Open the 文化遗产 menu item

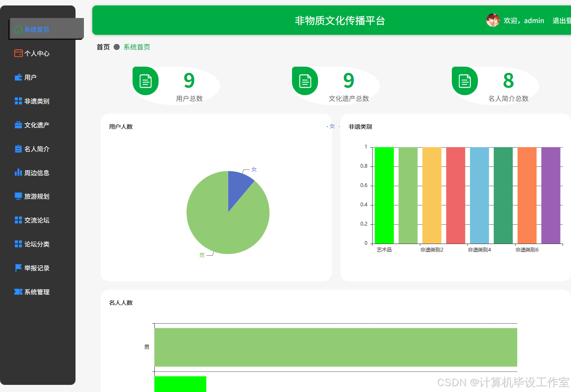pyautogui.click(x=38, y=125)
